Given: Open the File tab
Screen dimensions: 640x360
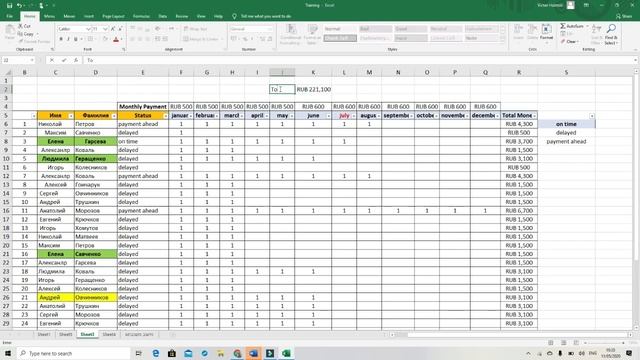Looking at the screenshot, I should pos(9,16).
